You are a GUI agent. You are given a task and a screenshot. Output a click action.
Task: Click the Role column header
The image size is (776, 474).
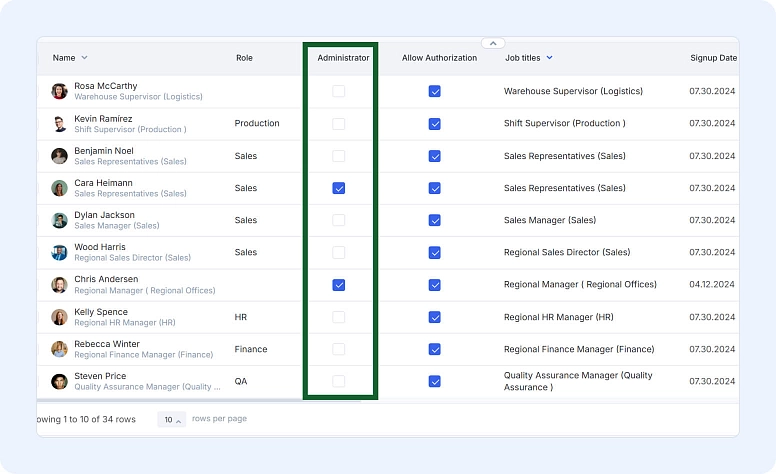244,58
